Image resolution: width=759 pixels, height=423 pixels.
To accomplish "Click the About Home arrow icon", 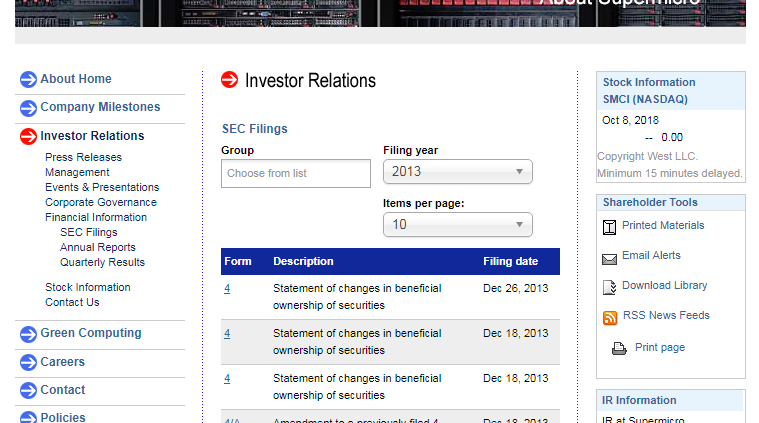I will coord(28,79).
